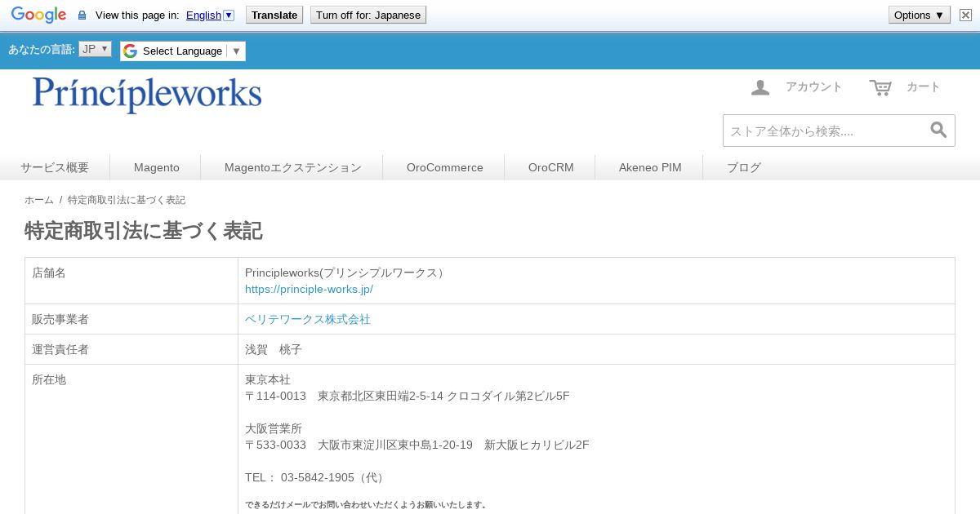This screenshot has width=980, height=514.
Task: Click the Google G icon in Select Language
Action: click(130, 51)
